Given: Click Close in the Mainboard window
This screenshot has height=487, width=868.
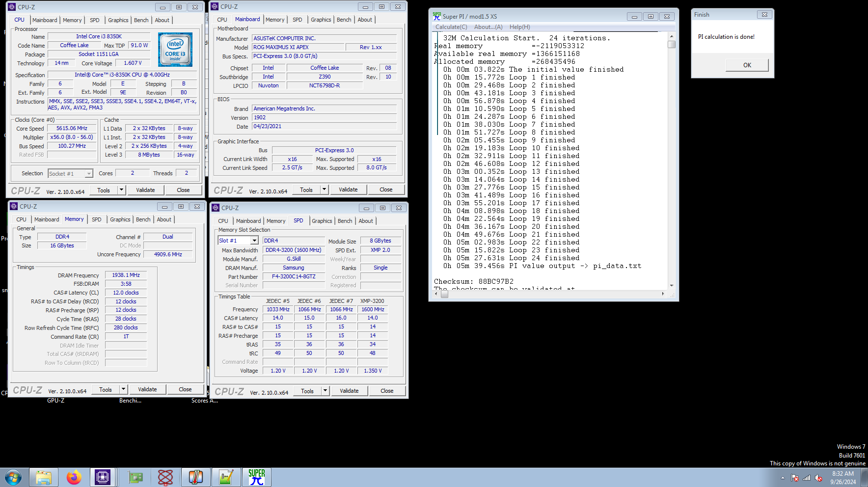Looking at the screenshot, I should (386, 189).
